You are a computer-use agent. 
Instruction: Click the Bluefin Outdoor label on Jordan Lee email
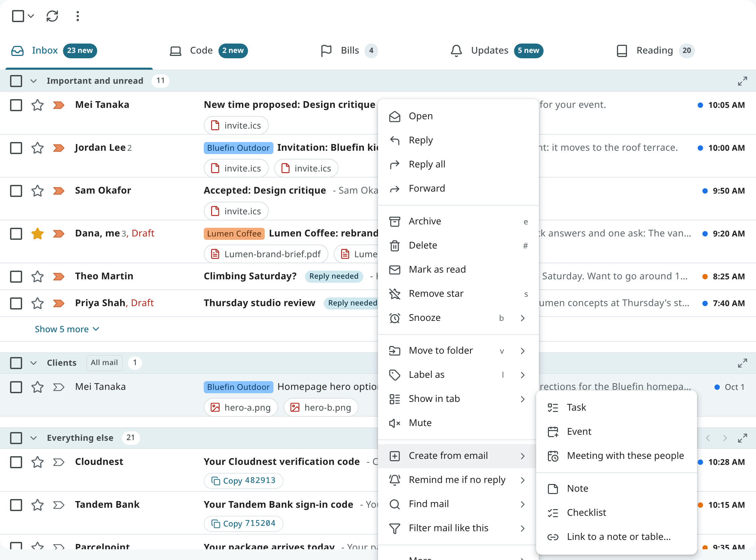click(238, 148)
